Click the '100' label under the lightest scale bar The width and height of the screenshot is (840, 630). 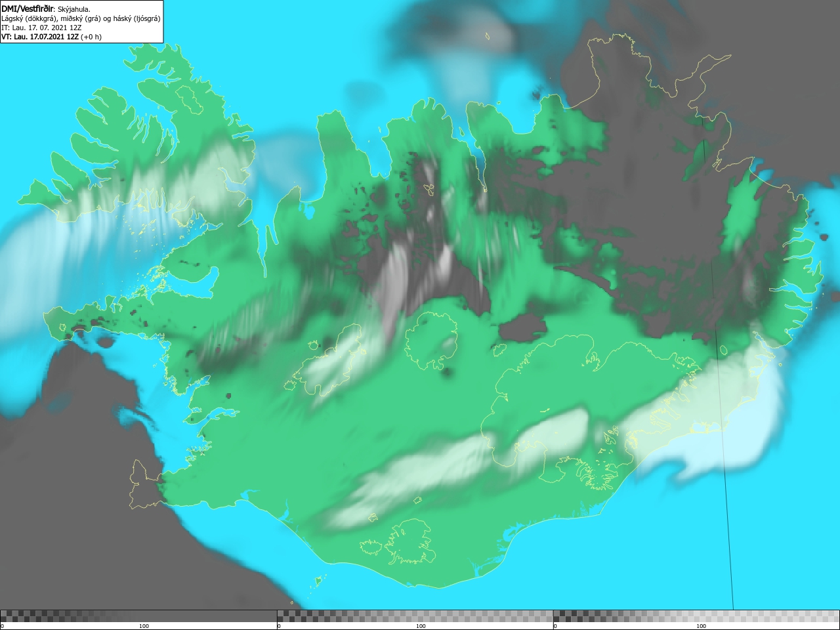pyautogui.click(x=701, y=626)
